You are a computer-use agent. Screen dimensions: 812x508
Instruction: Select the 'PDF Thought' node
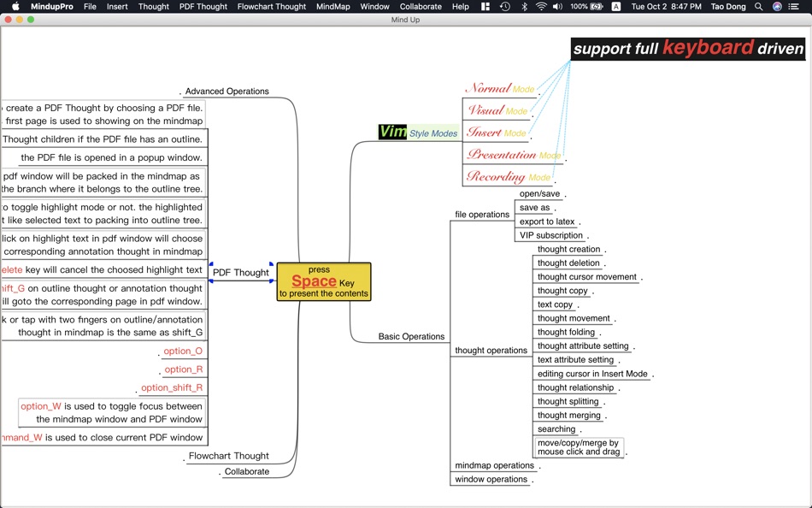click(241, 272)
